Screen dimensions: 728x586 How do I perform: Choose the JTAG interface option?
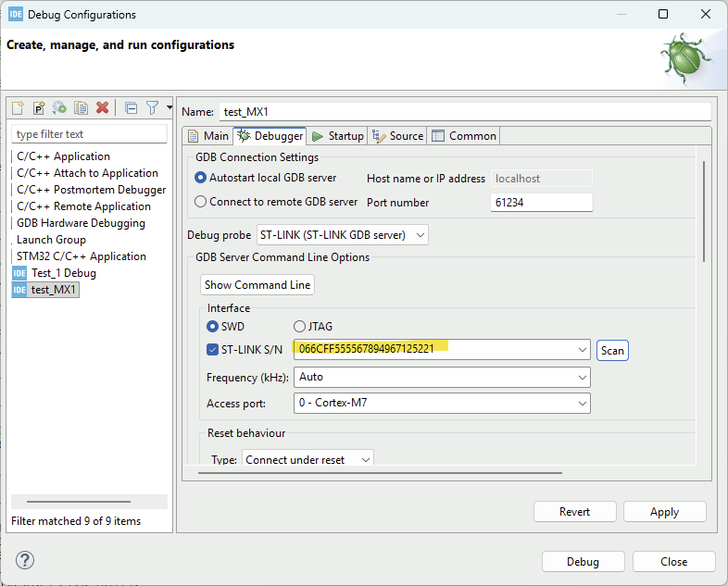pyautogui.click(x=299, y=326)
